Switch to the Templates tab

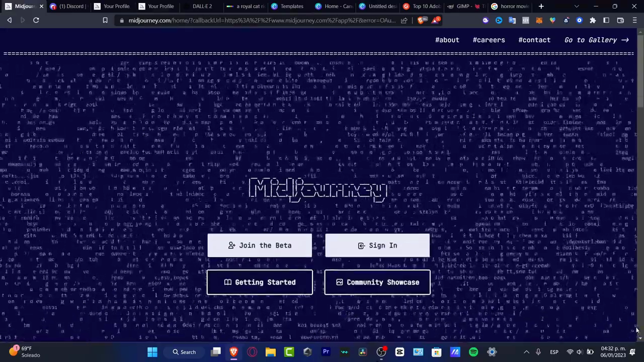click(x=290, y=7)
